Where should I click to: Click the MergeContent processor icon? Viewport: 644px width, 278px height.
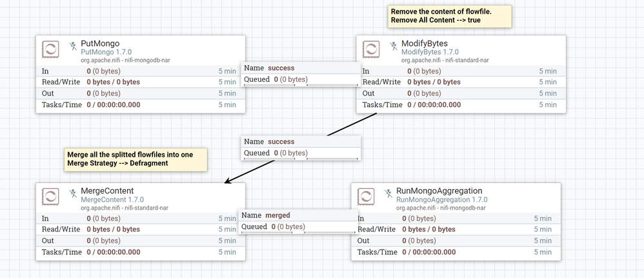[x=50, y=197]
